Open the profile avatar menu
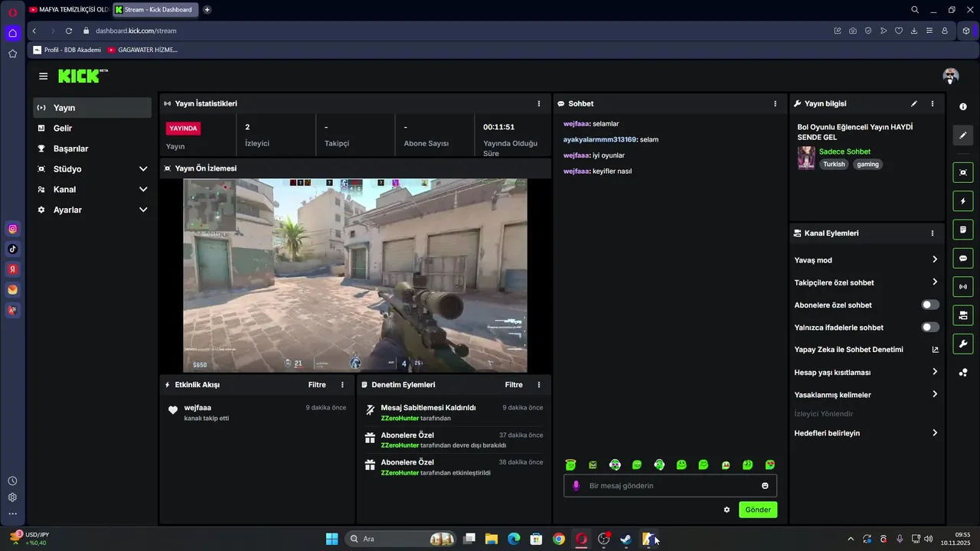 (951, 76)
